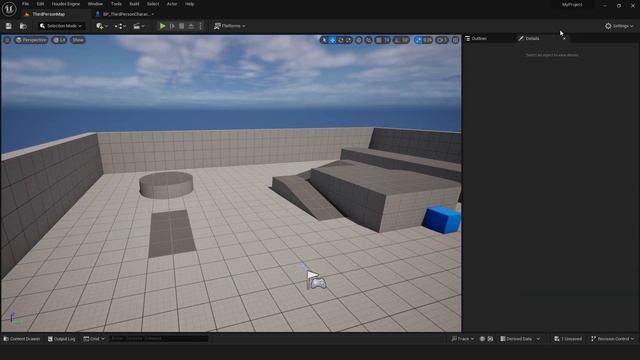Activate the scale gizmo tool
The width and height of the screenshot is (640, 360).
349,40
